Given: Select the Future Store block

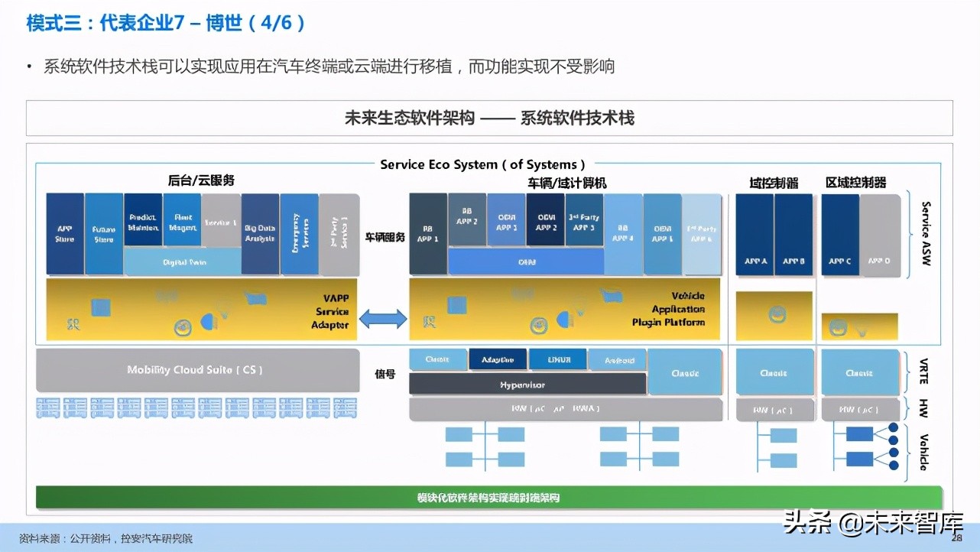Looking at the screenshot, I should [x=104, y=234].
